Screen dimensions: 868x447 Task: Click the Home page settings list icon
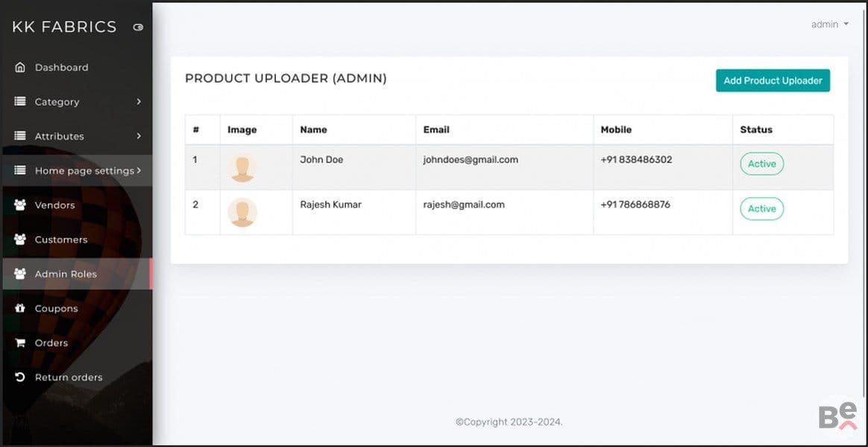(20, 171)
